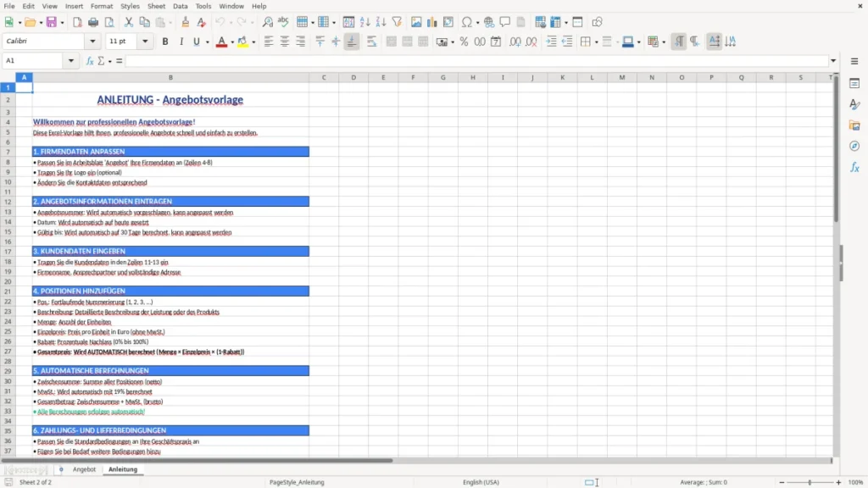Open the Define Print Area icon
Screen dimensions: 868x488
[x=540, y=22]
